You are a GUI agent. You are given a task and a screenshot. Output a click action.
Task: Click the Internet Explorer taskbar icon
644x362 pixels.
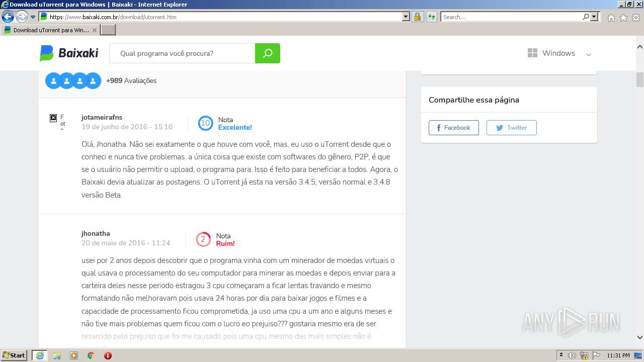click(39, 355)
